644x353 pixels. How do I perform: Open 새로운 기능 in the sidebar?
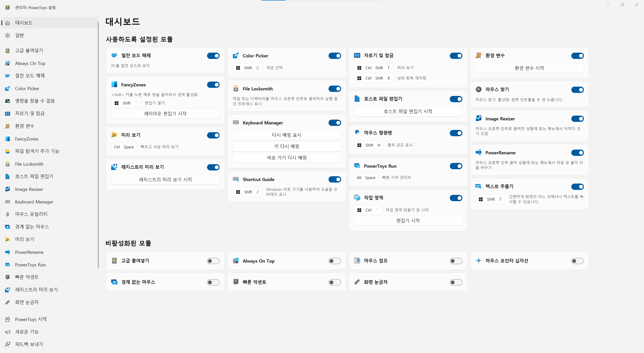point(27,332)
